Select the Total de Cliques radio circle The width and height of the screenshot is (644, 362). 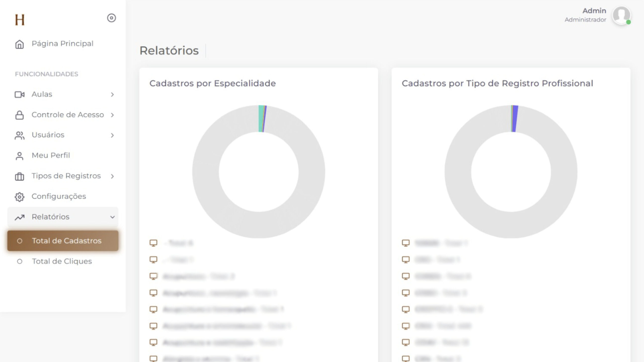click(x=19, y=261)
